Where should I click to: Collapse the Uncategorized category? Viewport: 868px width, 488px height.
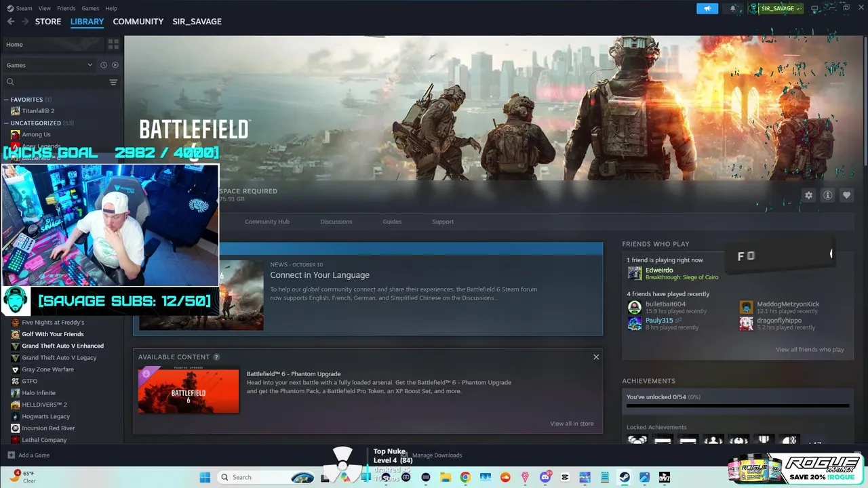(6, 123)
